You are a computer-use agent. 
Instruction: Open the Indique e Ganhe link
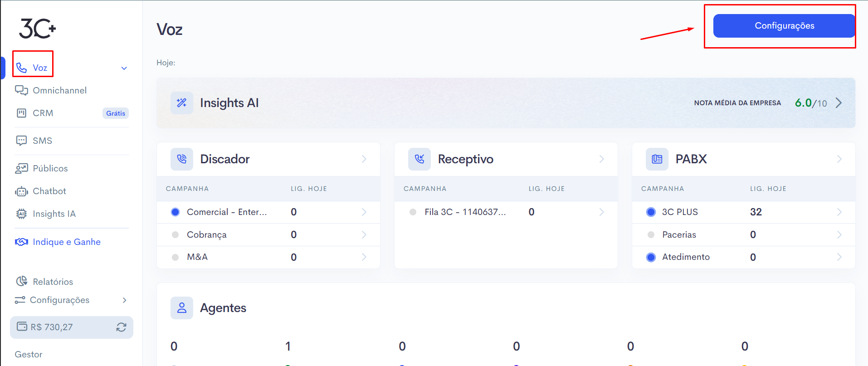(67, 242)
